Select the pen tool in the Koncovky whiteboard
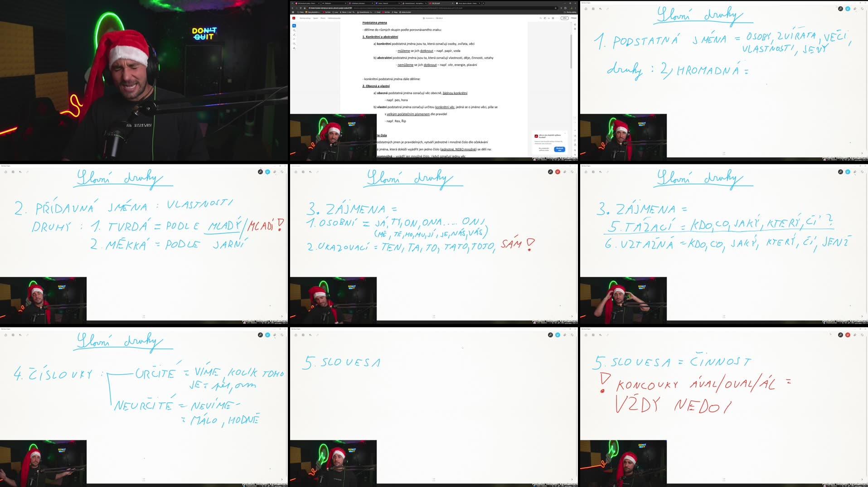This screenshot has height=487, width=868. point(840,335)
